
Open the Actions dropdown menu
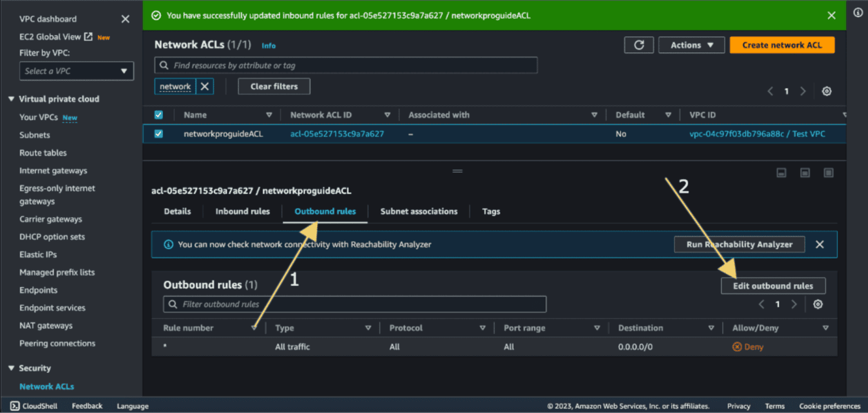tap(692, 45)
